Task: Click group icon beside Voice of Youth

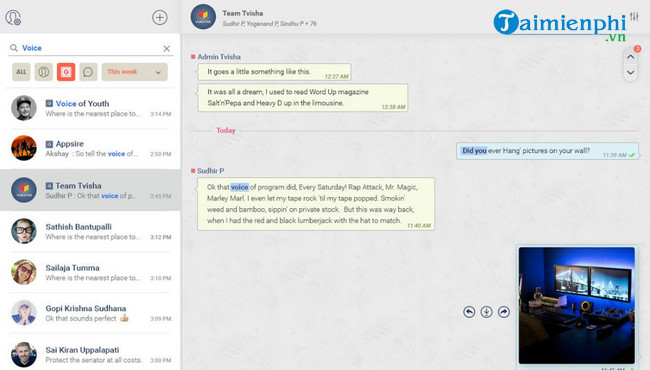Action: pos(49,104)
